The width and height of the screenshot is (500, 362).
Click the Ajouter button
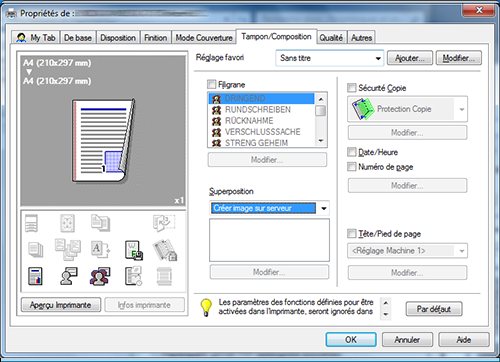pyautogui.click(x=410, y=58)
